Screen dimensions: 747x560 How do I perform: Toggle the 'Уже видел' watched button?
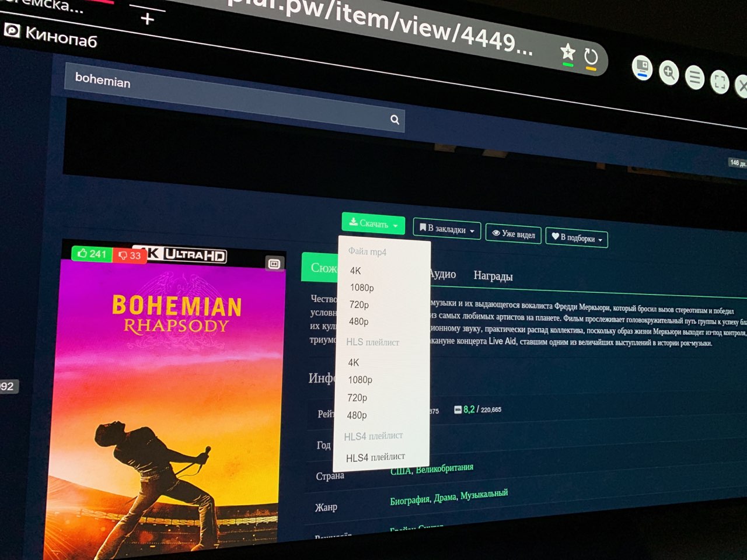tap(514, 234)
